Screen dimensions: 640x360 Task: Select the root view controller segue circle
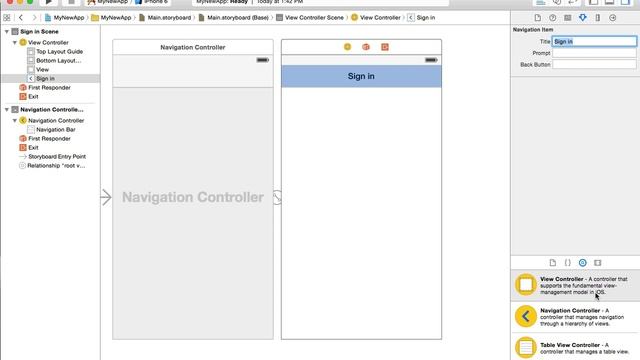click(x=277, y=198)
